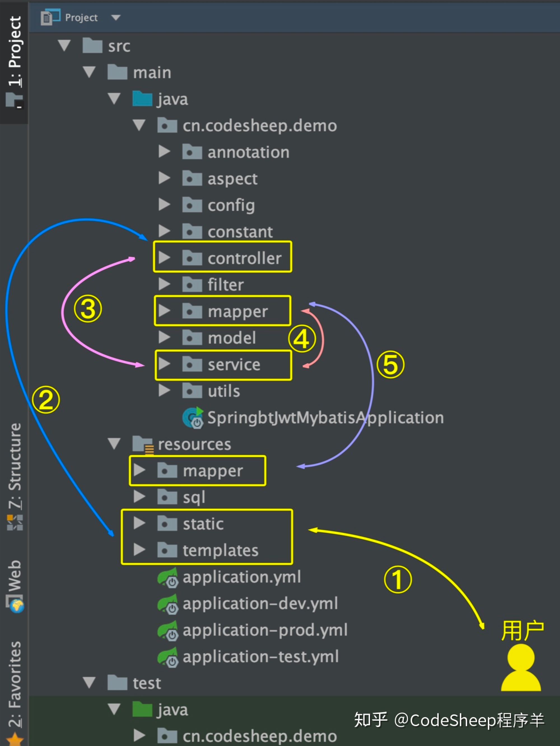Collapse the resources folder arrow
The height and width of the screenshot is (746, 560).
pos(114,443)
